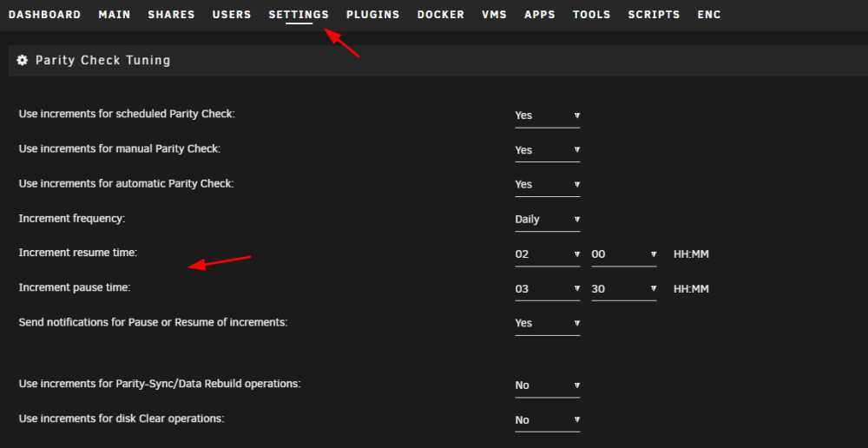Screen dimensions: 868x448
Task: Change Increment frequency from Daily
Action: [x=548, y=220]
